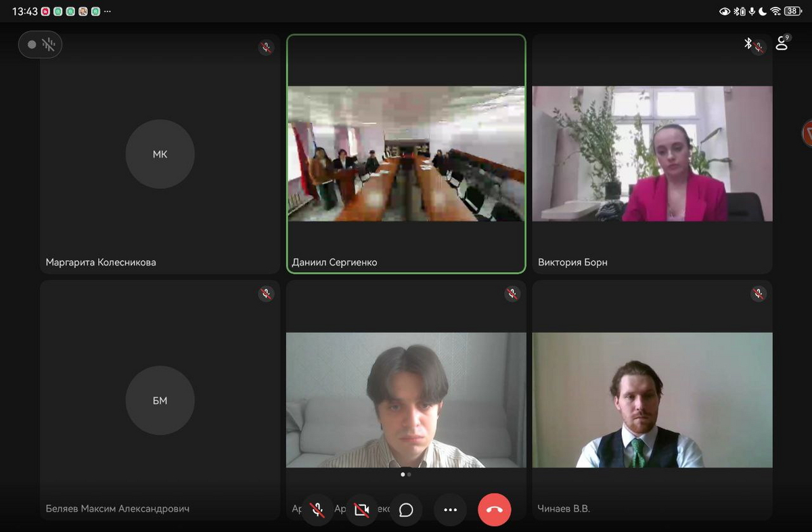Click the name label Даниил Сергиенко
812x532 pixels.
[334, 262]
